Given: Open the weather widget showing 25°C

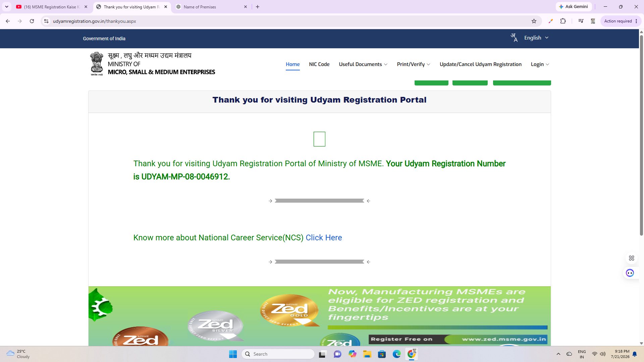Looking at the screenshot, I should point(18,354).
